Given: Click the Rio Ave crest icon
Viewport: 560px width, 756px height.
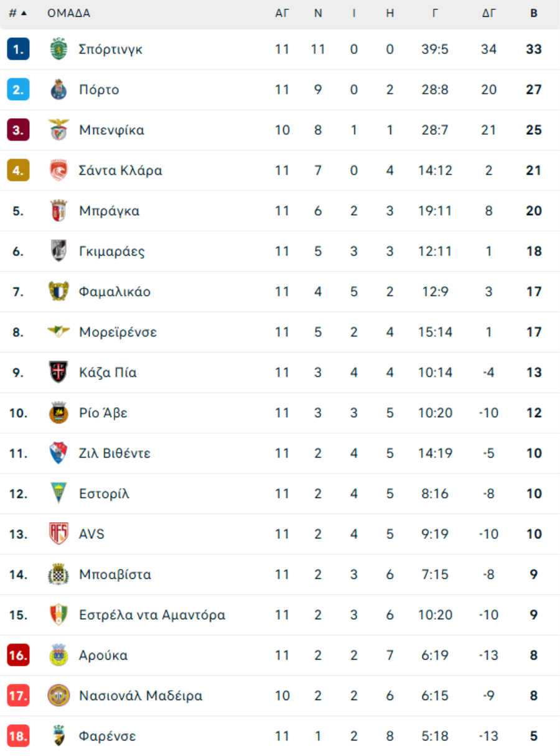Looking at the screenshot, I should tap(58, 413).
